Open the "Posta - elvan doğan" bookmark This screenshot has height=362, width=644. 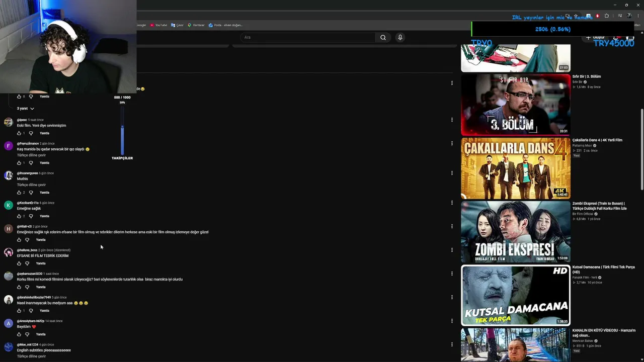coord(226,25)
